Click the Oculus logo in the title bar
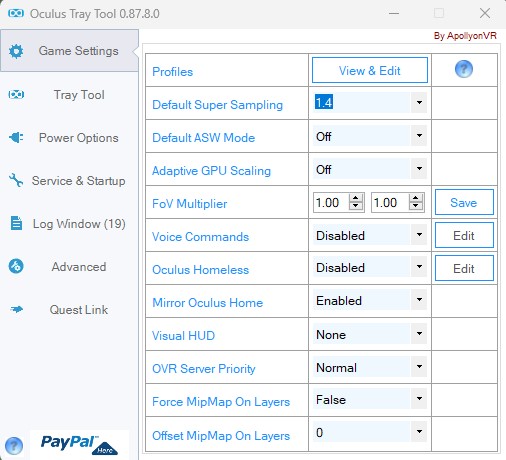 point(16,13)
